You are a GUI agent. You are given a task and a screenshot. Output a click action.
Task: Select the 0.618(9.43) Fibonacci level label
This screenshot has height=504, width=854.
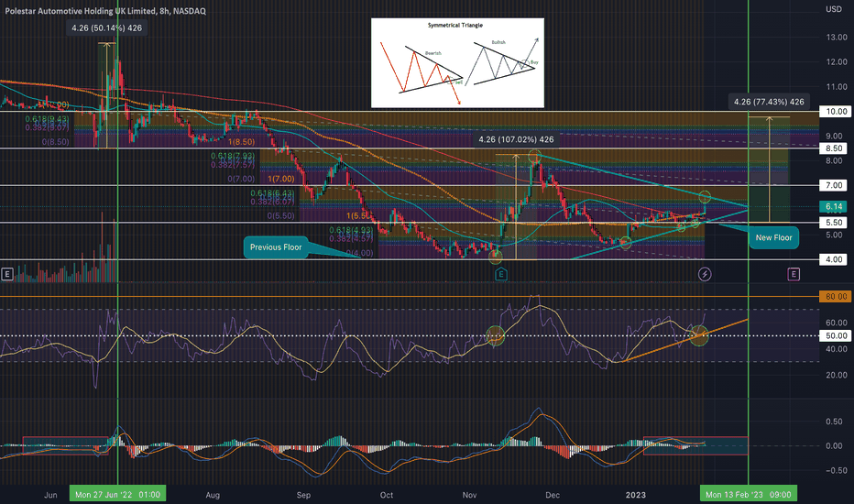[x=48, y=119]
